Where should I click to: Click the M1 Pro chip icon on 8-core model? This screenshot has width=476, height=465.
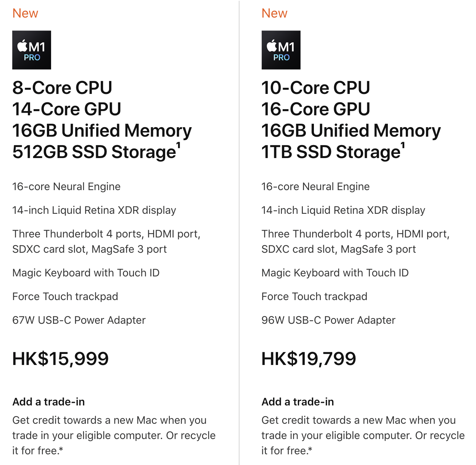[x=32, y=50]
